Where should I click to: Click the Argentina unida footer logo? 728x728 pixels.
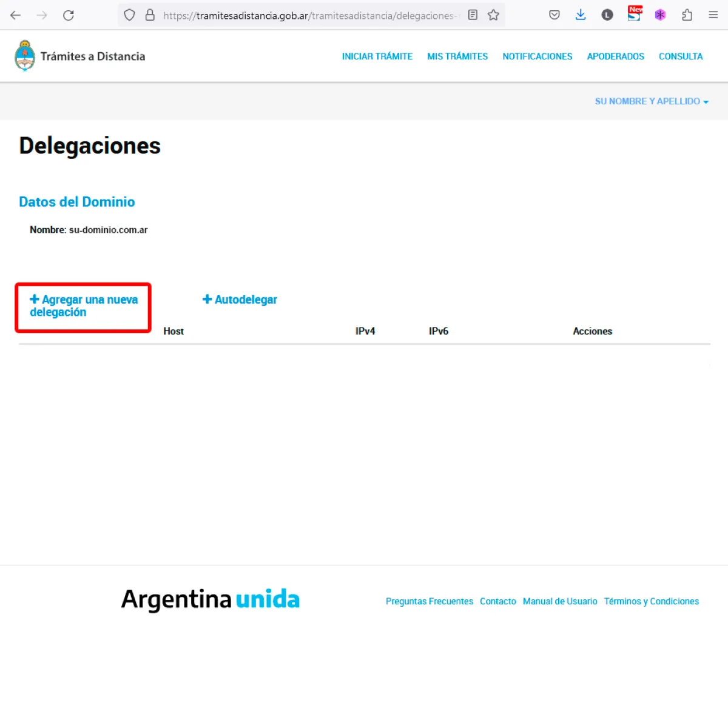211,599
